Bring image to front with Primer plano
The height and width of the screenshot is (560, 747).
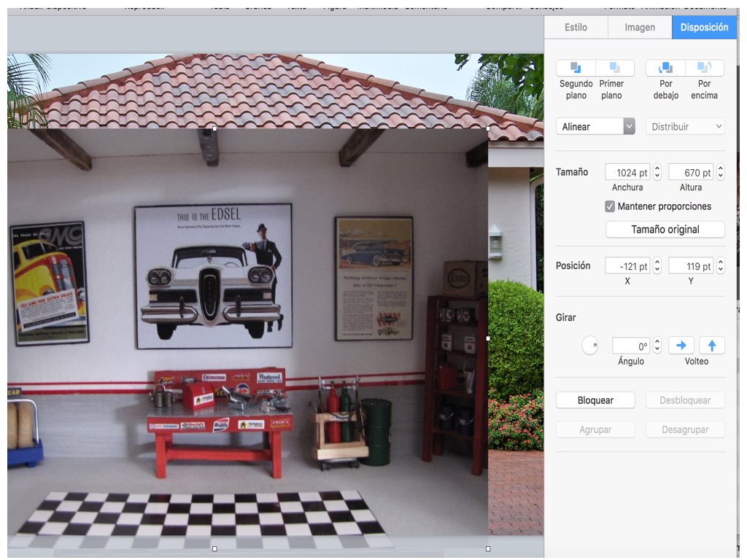point(615,68)
